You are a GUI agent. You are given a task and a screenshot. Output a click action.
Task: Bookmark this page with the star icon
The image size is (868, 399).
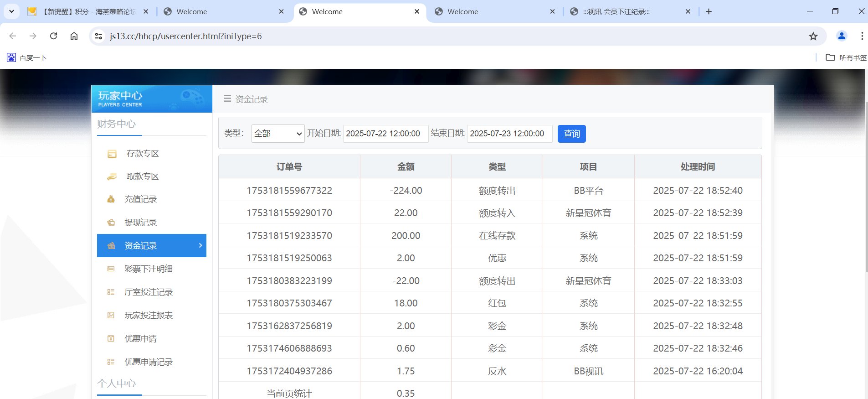click(x=813, y=36)
